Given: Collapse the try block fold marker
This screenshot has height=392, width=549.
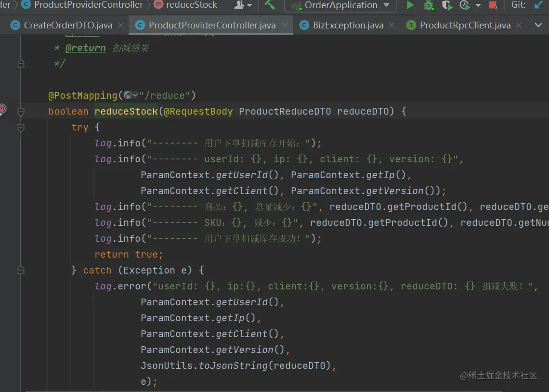Looking at the screenshot, I should click(21, 128).
